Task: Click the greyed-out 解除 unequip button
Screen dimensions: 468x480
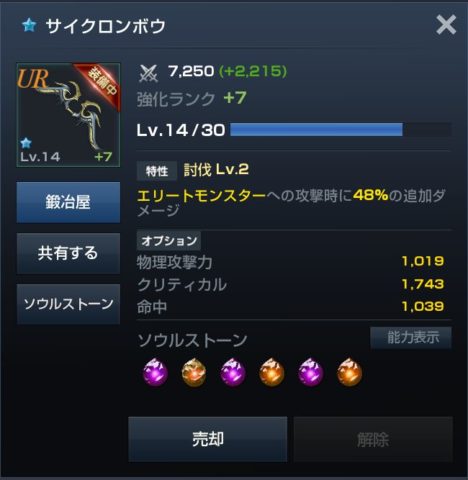Action: pyautogui.click(x=373, y=439)
